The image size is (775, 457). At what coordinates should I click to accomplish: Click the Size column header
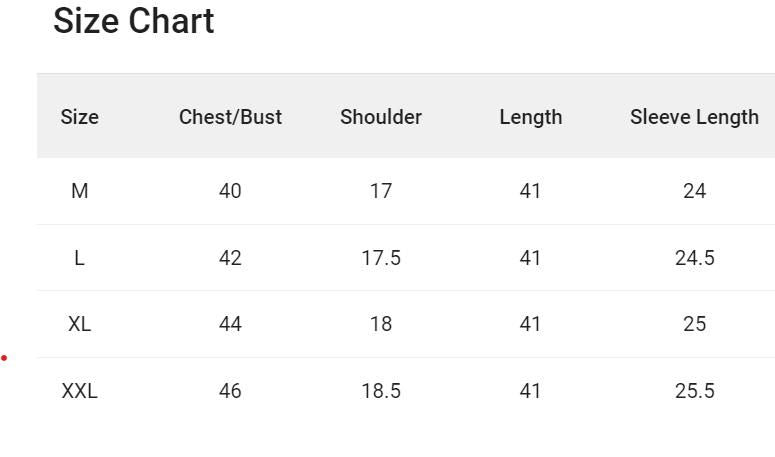80,117
